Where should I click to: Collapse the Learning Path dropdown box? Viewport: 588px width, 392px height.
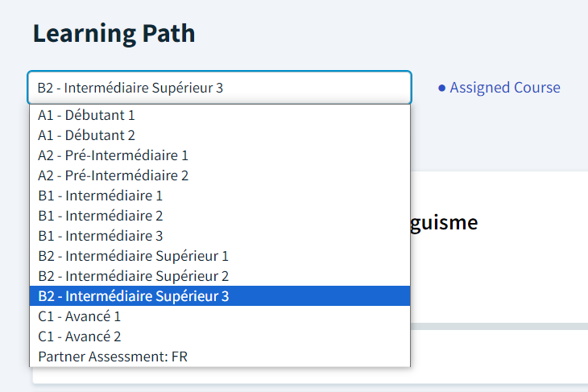pyautogui.click(x=219, y=88)
